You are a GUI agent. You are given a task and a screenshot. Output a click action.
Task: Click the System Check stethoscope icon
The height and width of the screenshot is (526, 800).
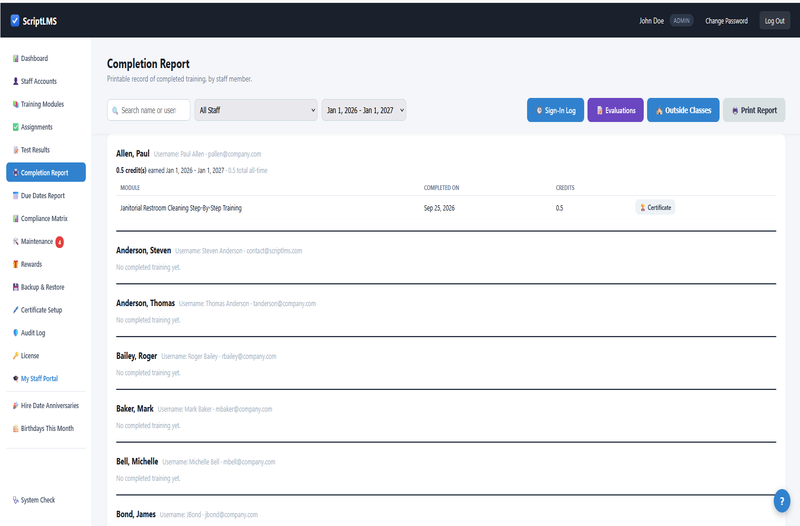point(16,500)
